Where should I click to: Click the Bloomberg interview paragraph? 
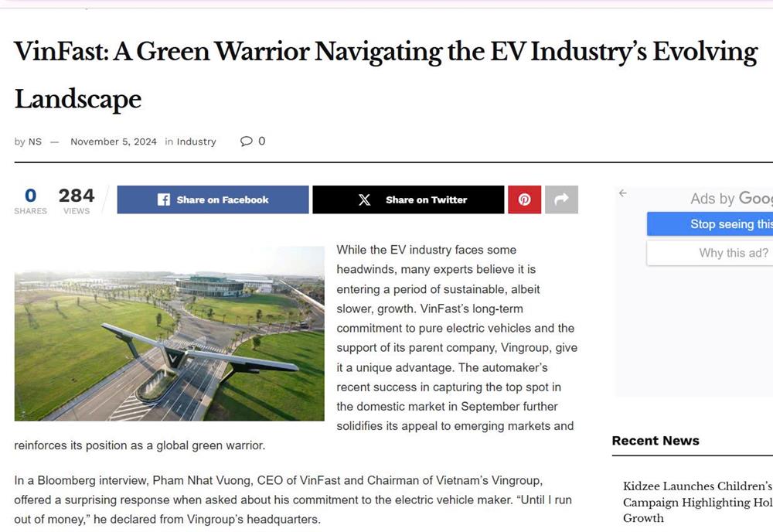coord(293,500)
